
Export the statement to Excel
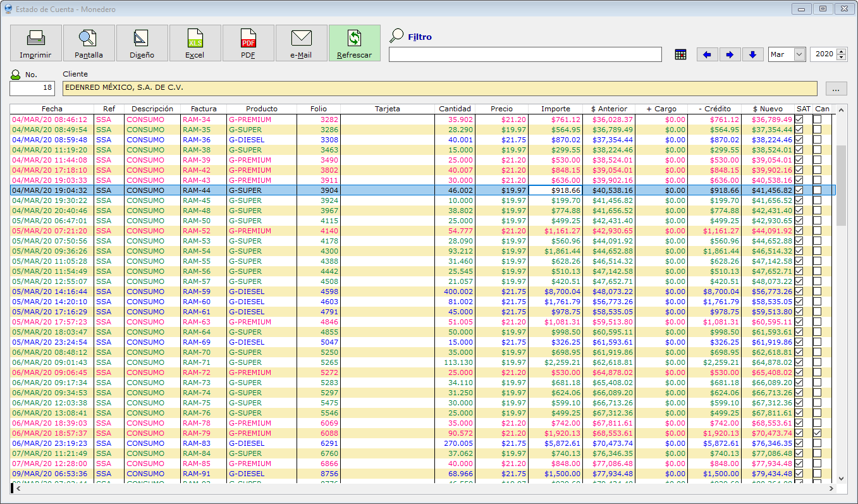click(x=195, y=42)
